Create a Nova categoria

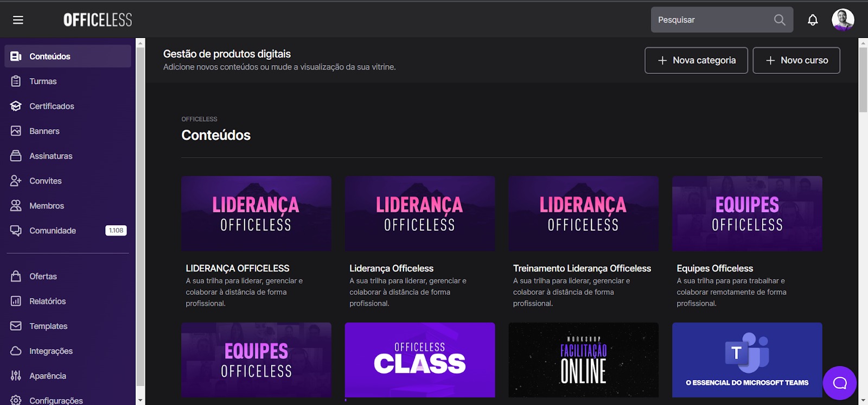tap(696, 60)
